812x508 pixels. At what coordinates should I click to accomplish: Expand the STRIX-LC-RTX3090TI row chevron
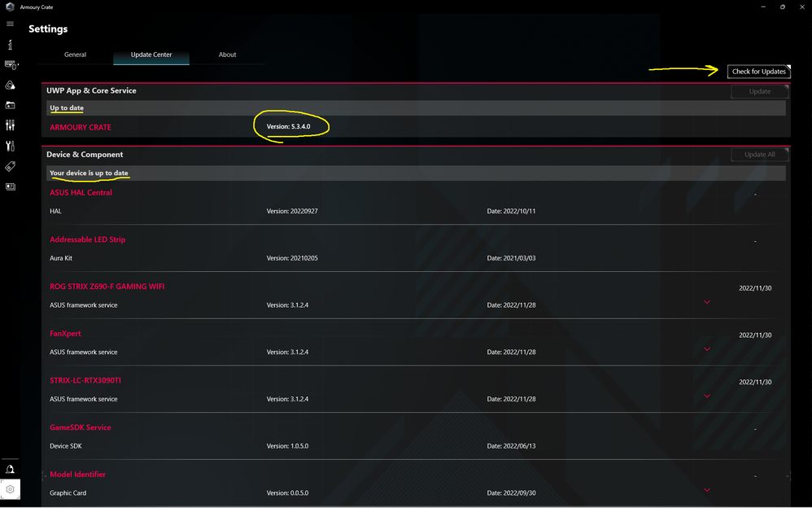[x=707, y=396]
